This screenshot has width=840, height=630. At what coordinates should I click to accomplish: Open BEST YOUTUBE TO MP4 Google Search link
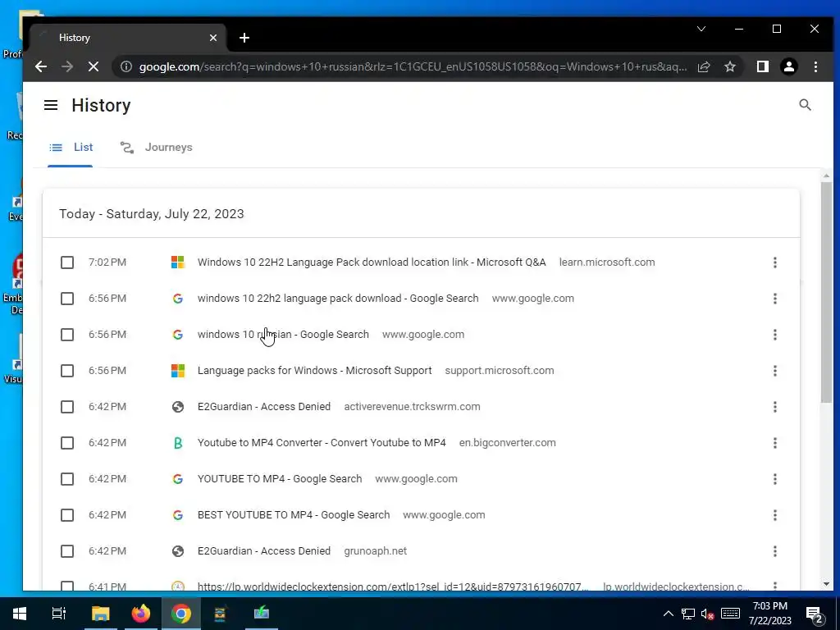pos(294,515)
